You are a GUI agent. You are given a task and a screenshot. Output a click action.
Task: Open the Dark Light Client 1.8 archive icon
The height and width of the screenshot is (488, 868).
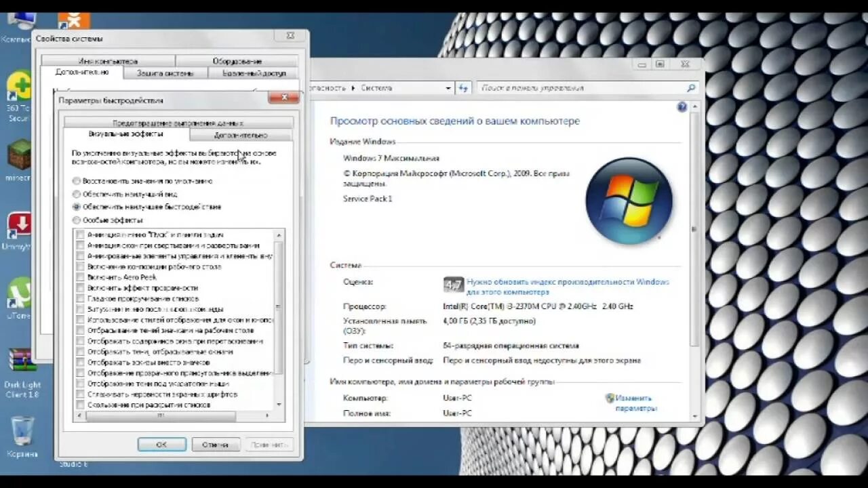(22, 372)
